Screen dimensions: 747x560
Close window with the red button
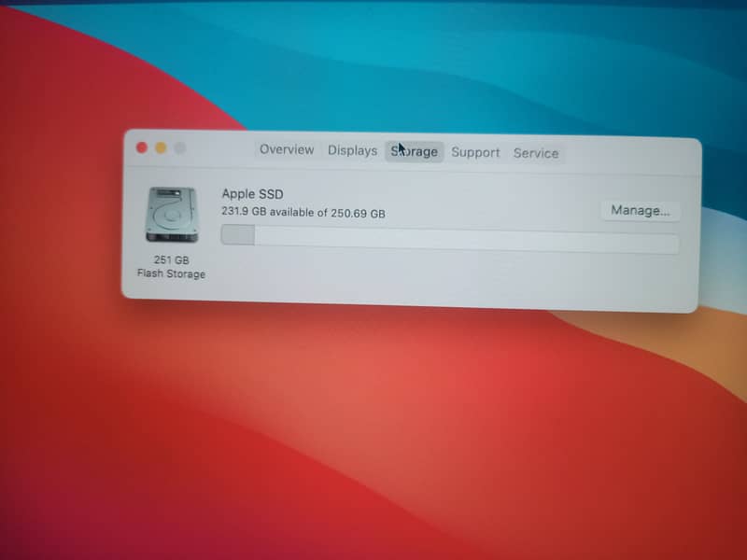pos(142,147)
